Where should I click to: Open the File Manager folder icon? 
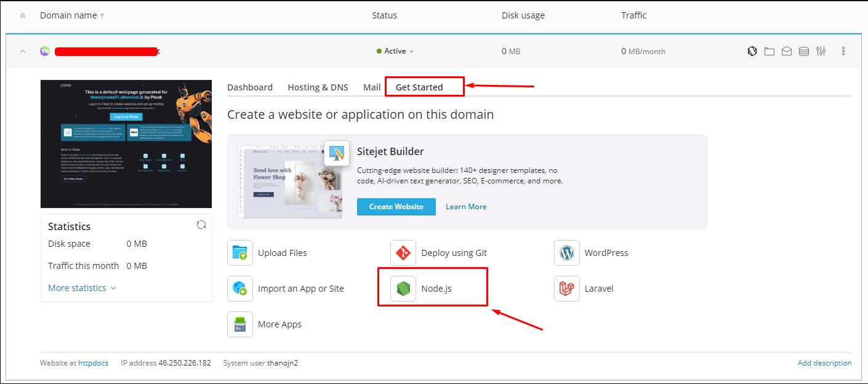click(769, 51)
